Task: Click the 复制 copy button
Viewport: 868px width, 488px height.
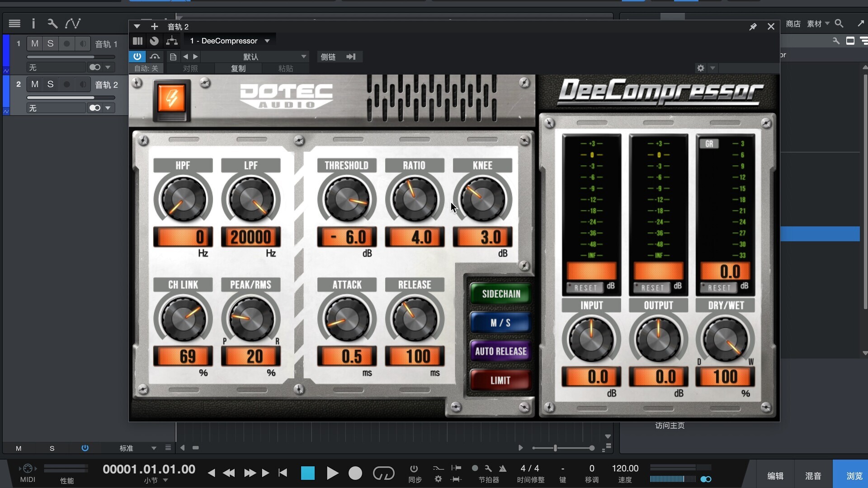Action: pyautogui.click(x=238, y=69)
